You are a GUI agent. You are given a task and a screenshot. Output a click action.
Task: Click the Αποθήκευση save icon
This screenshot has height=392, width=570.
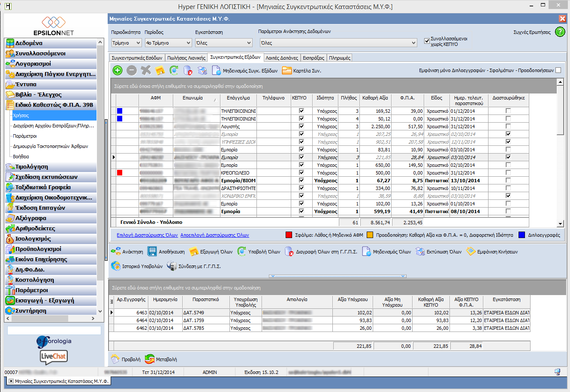152,252
